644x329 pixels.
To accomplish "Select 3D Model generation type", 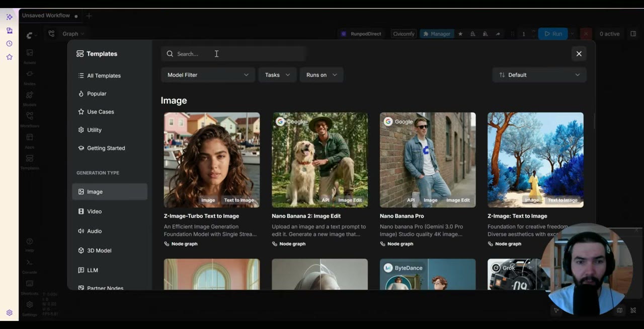I will (110, 251).
